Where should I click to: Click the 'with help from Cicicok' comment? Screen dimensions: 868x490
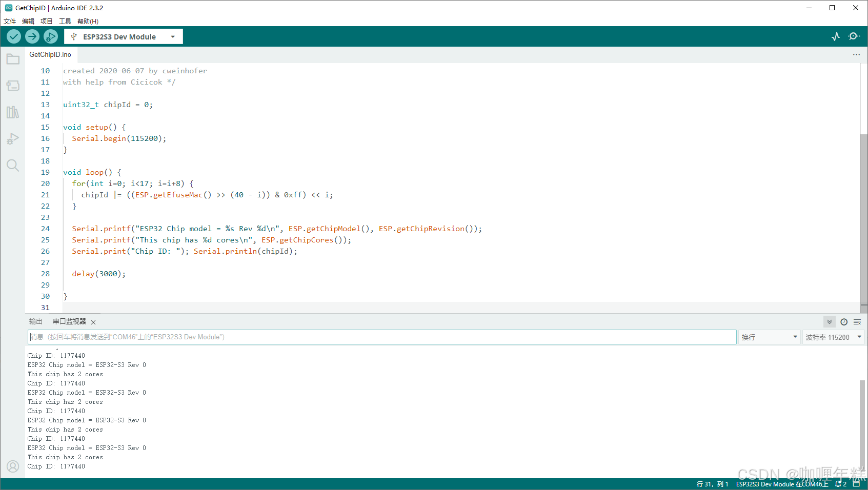coord(119,82)
